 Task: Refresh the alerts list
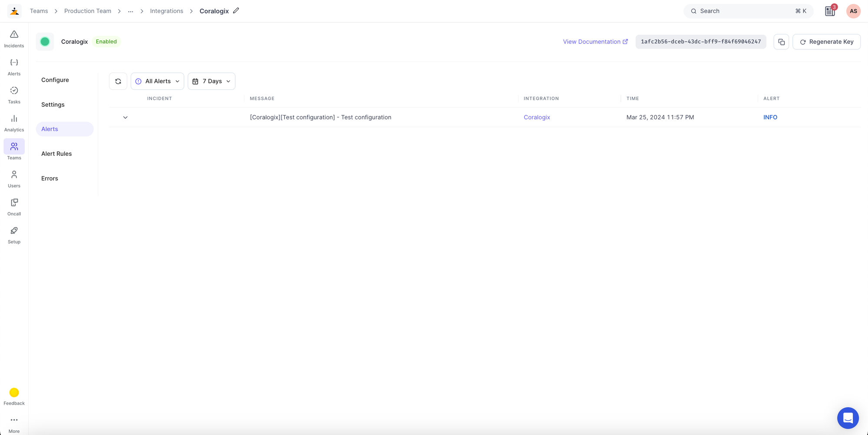click(118, 81)
